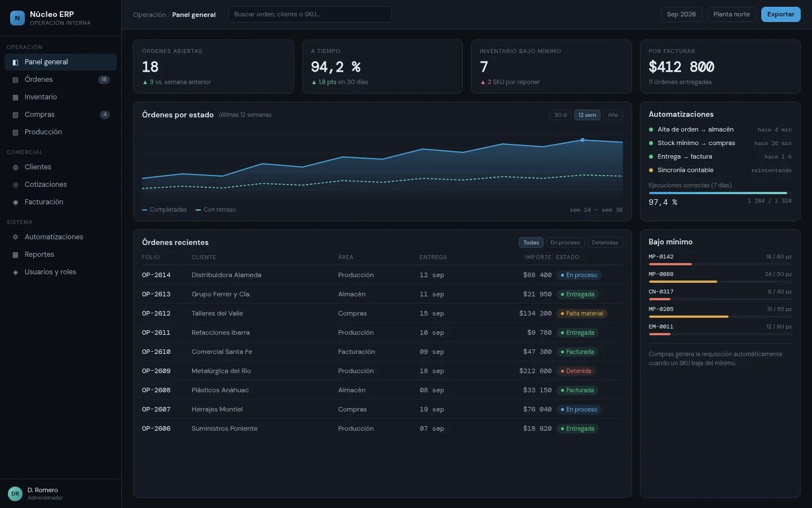
Task: Click the DR user avatar
Action: click(15, 494)
